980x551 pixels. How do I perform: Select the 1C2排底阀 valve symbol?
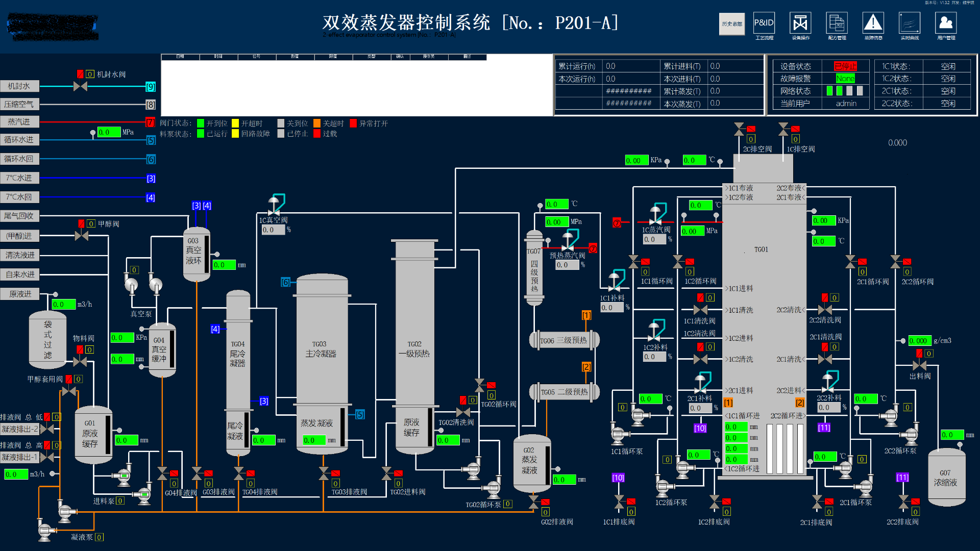(715, 503)
